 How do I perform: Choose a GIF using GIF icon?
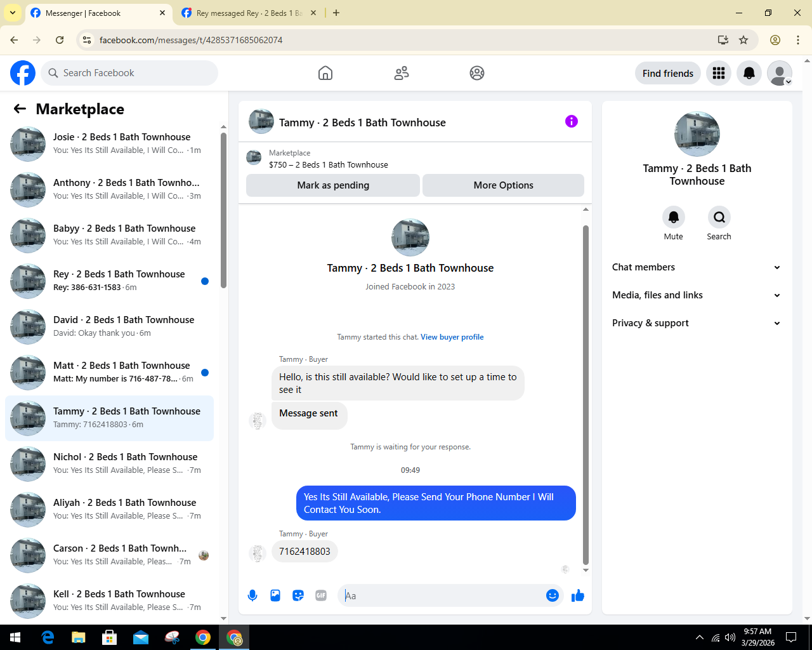click(x=321, y=595)
